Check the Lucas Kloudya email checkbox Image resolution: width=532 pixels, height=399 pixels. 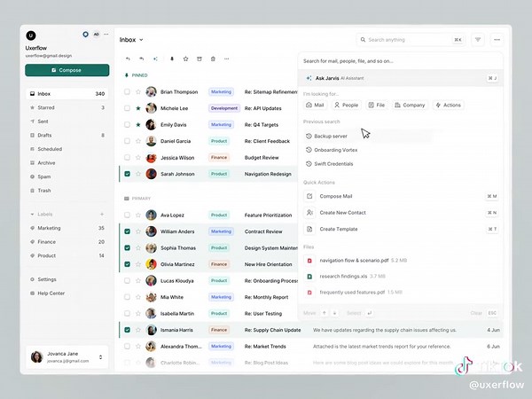[x=127, y=280]
